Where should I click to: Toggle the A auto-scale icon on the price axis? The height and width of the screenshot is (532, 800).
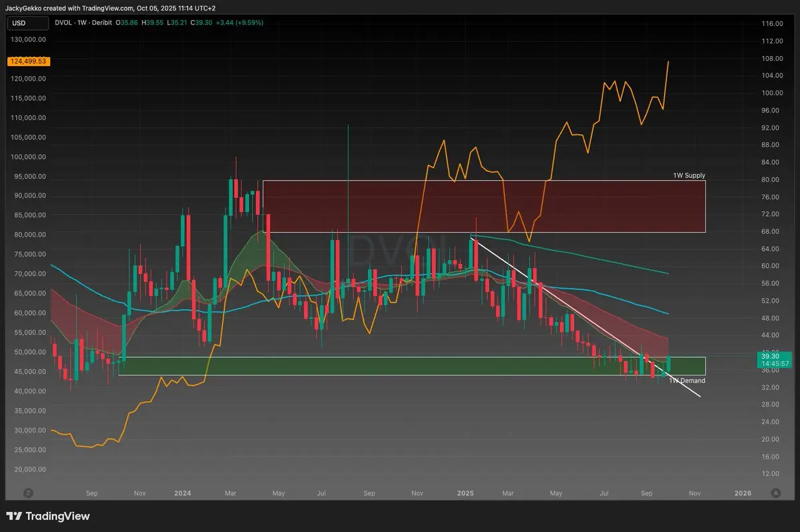pos(775,493)
